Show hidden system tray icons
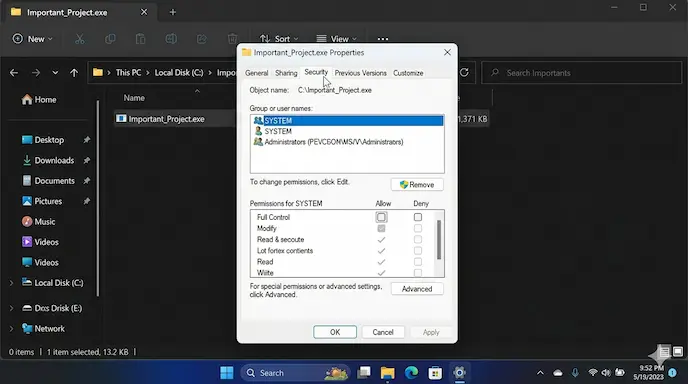The height and width of the screenshot is (384, 688). point(540,373)
